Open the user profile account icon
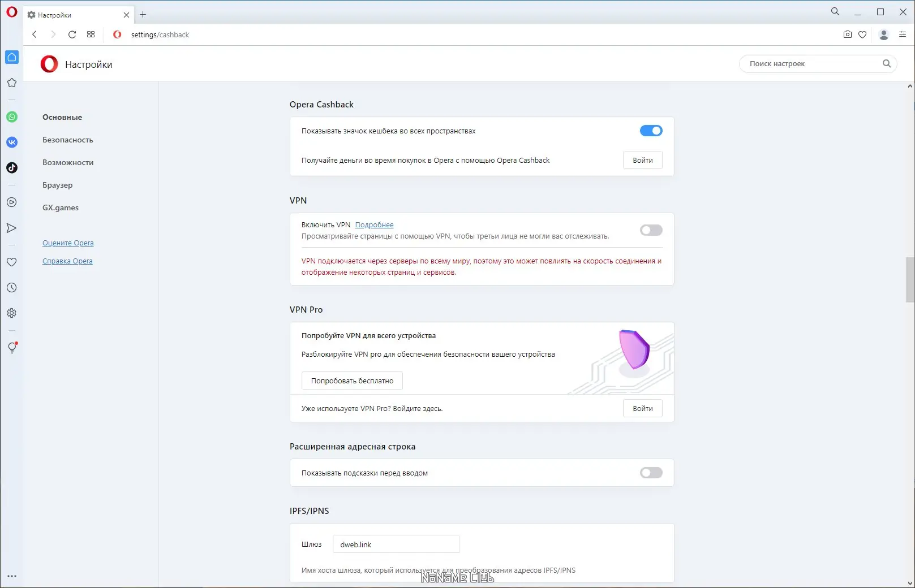This screenshot has height=588, width=915. pos(883,34)
